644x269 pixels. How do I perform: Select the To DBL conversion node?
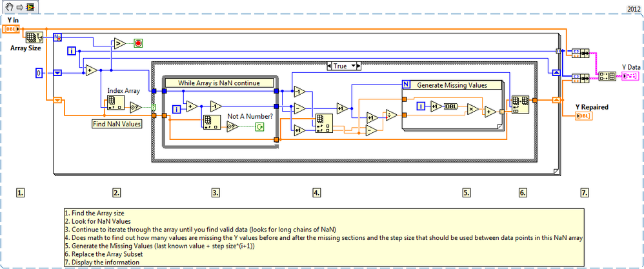click(451, 106)
